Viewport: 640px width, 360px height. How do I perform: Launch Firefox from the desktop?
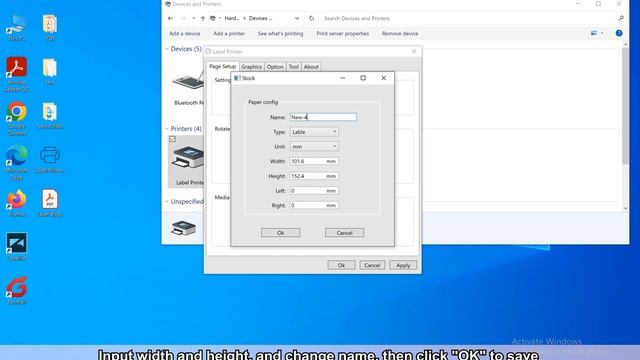coord(16,203)
